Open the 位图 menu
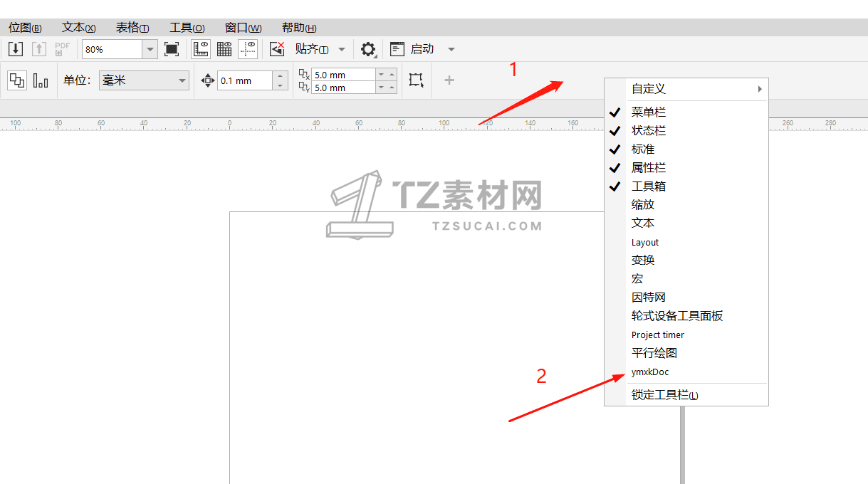Image resolution: width=868 pixels, height=484 pixels. (25, 28)
